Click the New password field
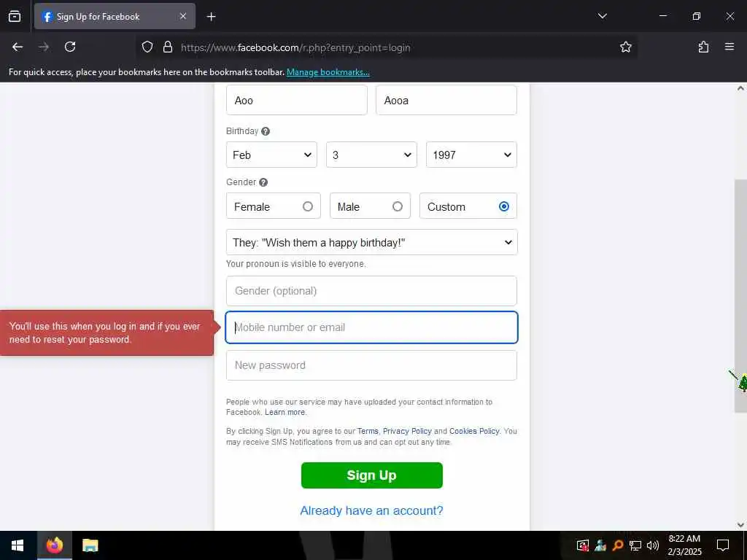 [371, 365]
